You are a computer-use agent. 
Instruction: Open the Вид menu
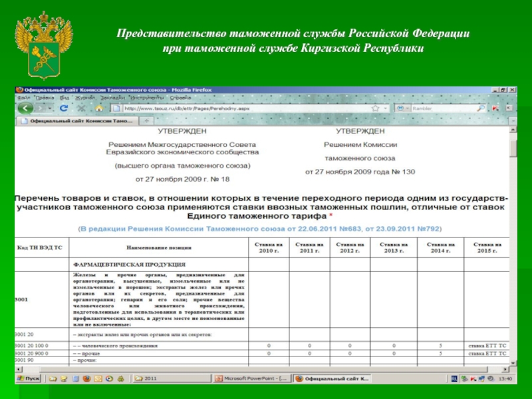[65, 98]
